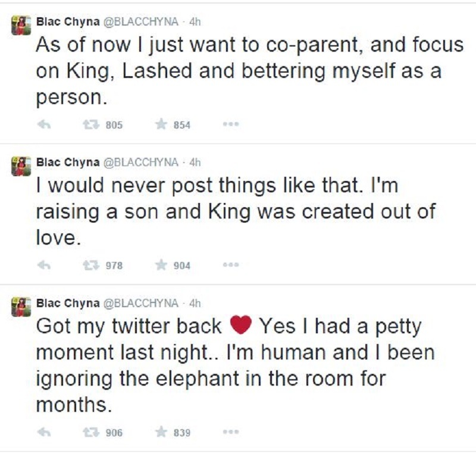476x456 pixels.
Task: Open the Blac Chyna name link on the third tweet
Action: pos(68,303)
